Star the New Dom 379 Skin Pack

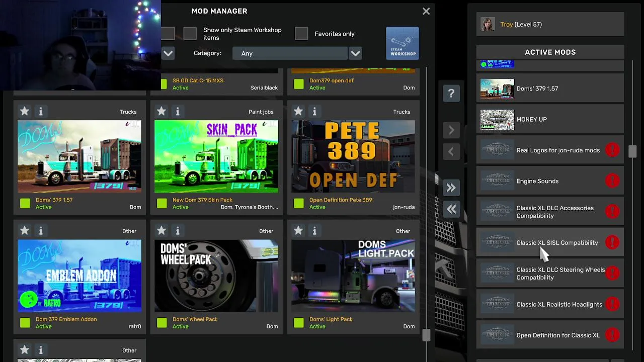162,111
